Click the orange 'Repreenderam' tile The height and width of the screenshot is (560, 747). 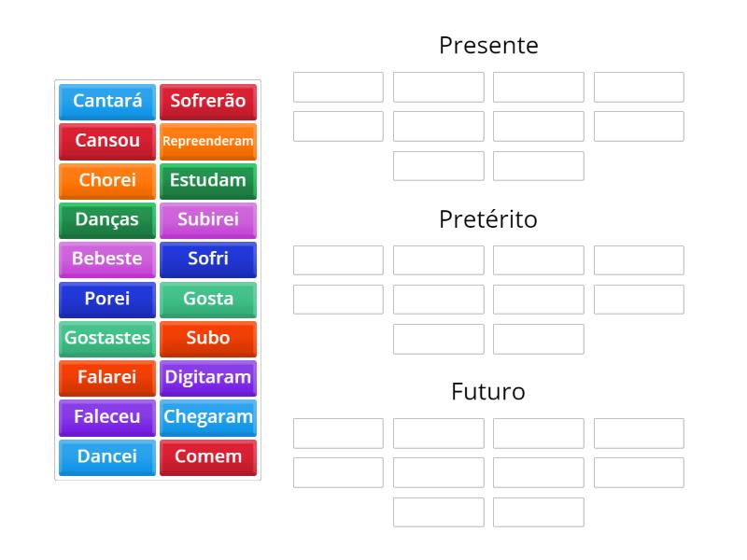(207, 141)
